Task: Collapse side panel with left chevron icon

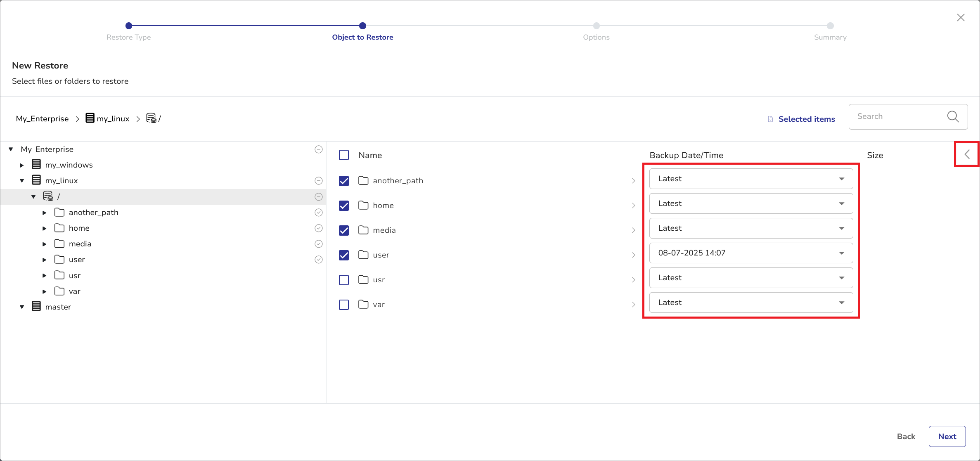Action: [967, 154]
